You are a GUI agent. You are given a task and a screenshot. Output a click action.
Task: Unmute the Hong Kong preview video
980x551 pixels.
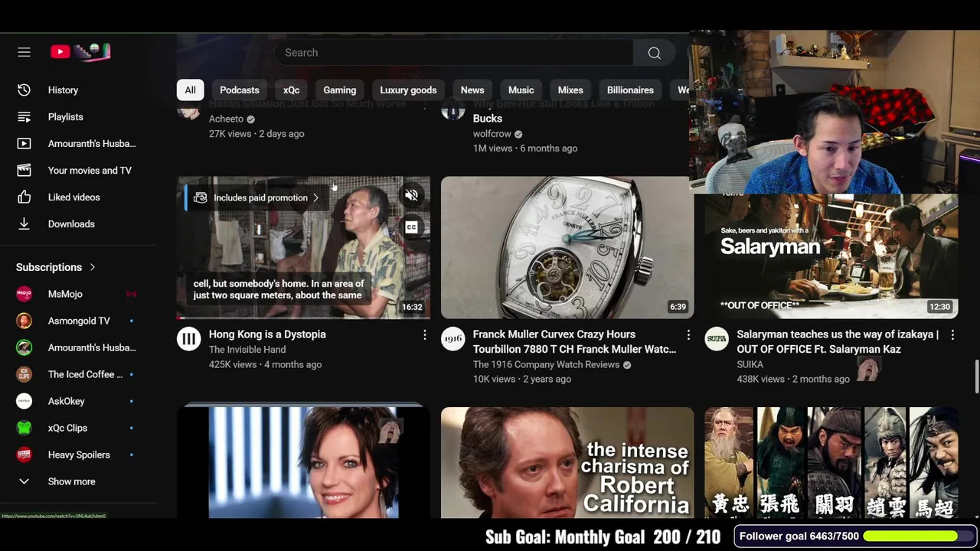pos(411,196)
